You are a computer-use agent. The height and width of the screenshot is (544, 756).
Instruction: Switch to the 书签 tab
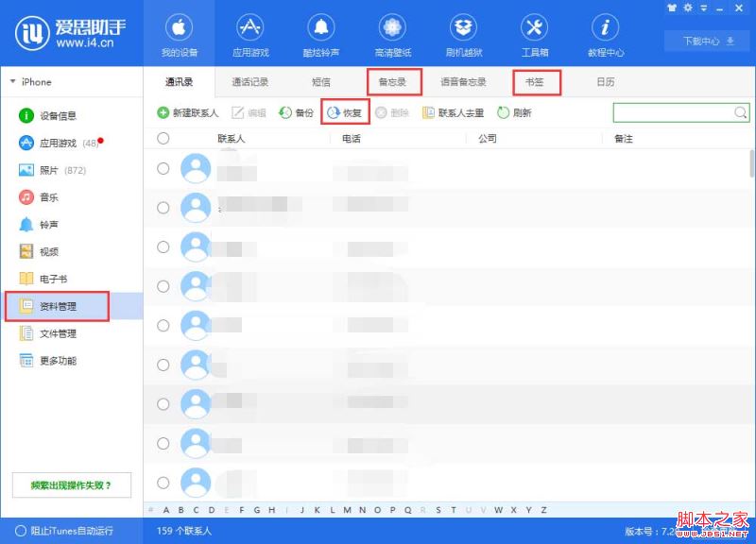pyautogui.click(x=536, y=82)
